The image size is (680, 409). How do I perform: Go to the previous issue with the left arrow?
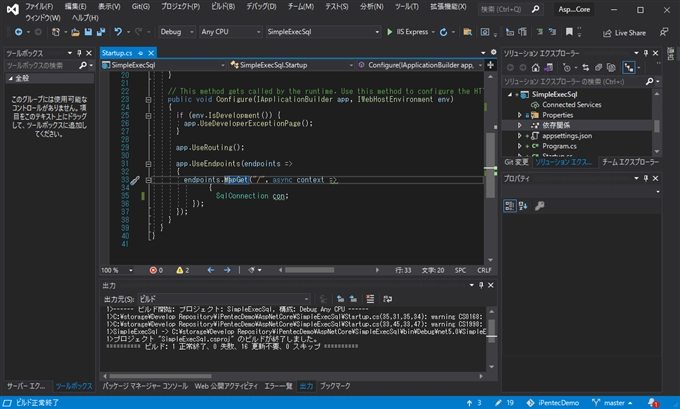point(211,270)
